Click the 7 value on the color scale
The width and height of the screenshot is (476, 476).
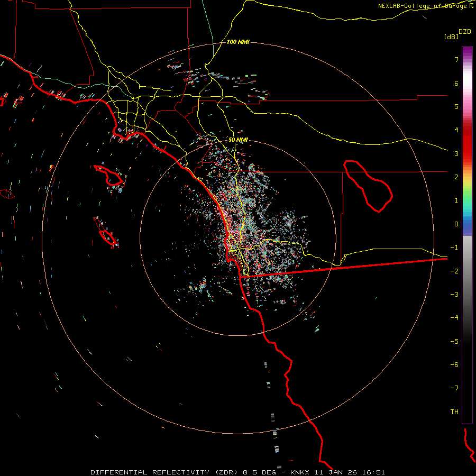tap(456, 59)
